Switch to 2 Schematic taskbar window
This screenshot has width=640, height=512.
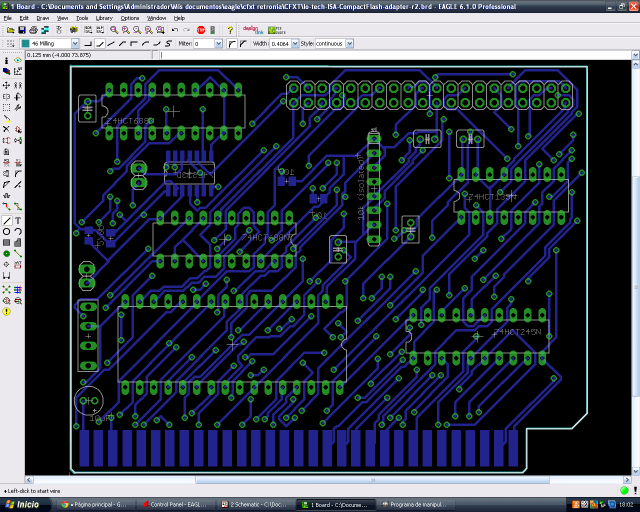(x=256, y=505)
